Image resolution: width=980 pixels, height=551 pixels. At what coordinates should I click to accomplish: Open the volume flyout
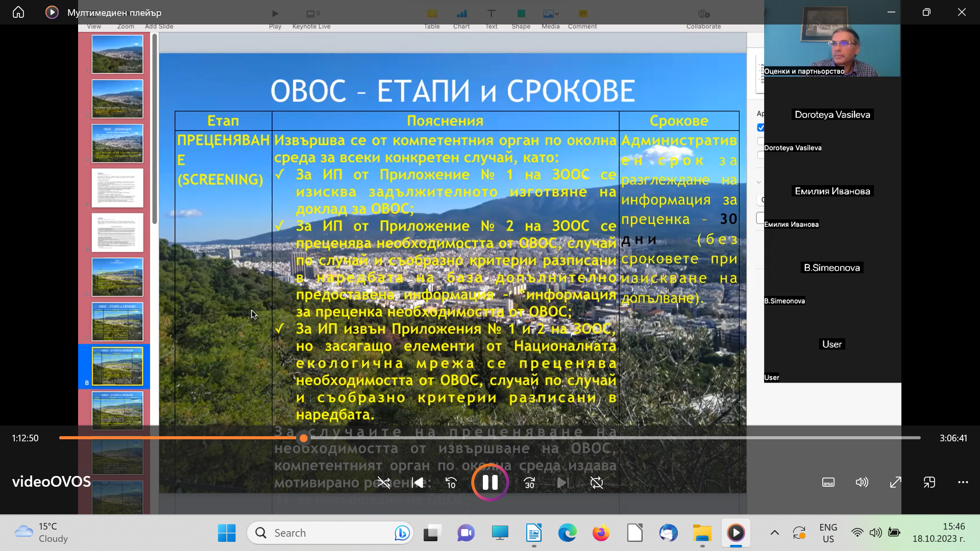tap(862, 482)
